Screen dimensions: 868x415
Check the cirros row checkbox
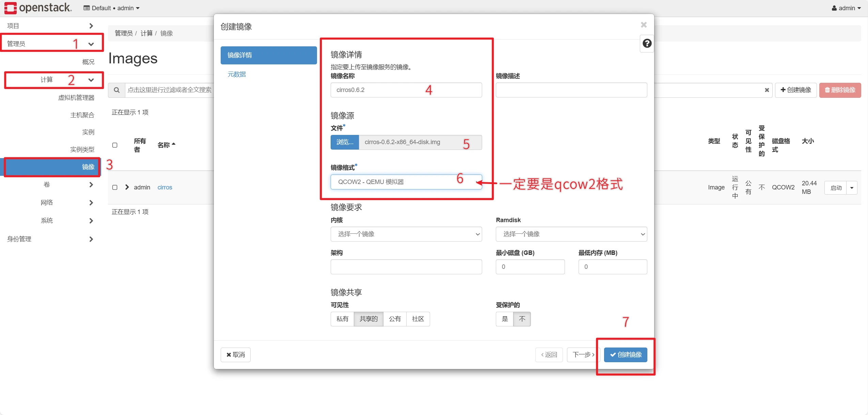click(x=115, y=187)
